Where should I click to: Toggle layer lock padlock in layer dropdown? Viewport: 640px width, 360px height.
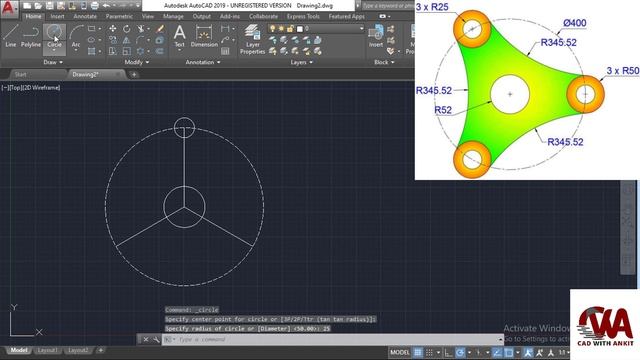coord(290,29)
